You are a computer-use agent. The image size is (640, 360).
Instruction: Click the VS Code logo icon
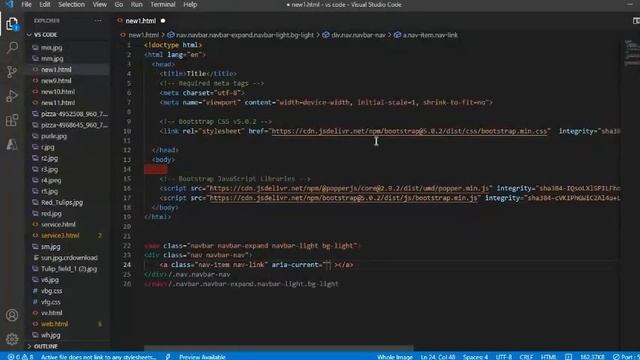click(x=9, y=4)
